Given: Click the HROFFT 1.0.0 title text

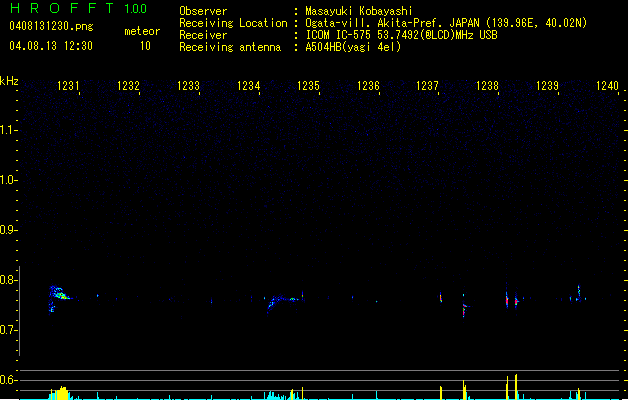Looking at the screenshot, I should [79, 8].
